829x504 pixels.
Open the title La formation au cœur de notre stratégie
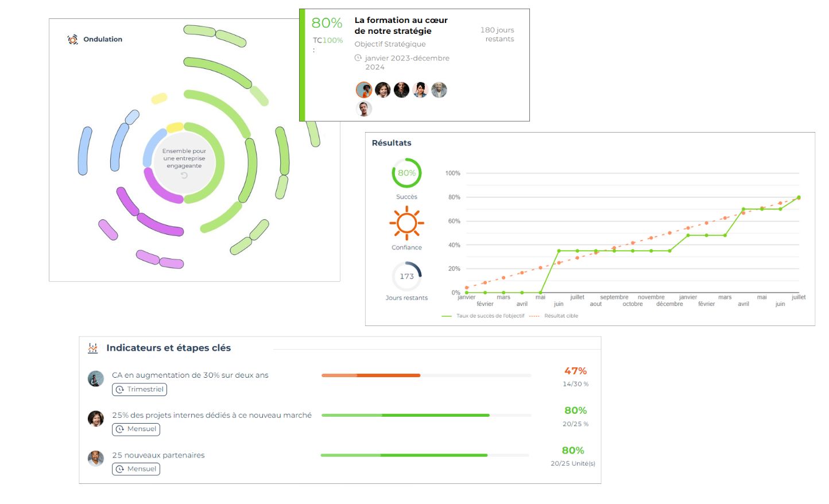pos(401,25)
